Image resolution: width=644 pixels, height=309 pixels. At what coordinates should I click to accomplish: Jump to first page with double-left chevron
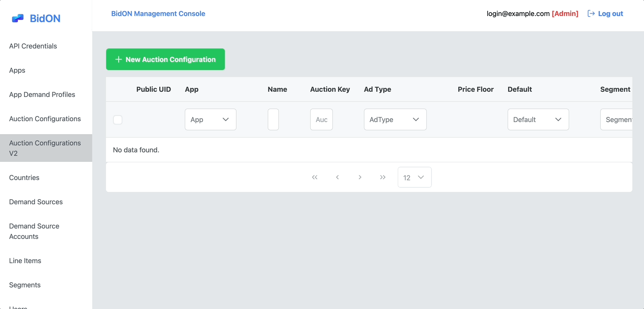[315, 177]
